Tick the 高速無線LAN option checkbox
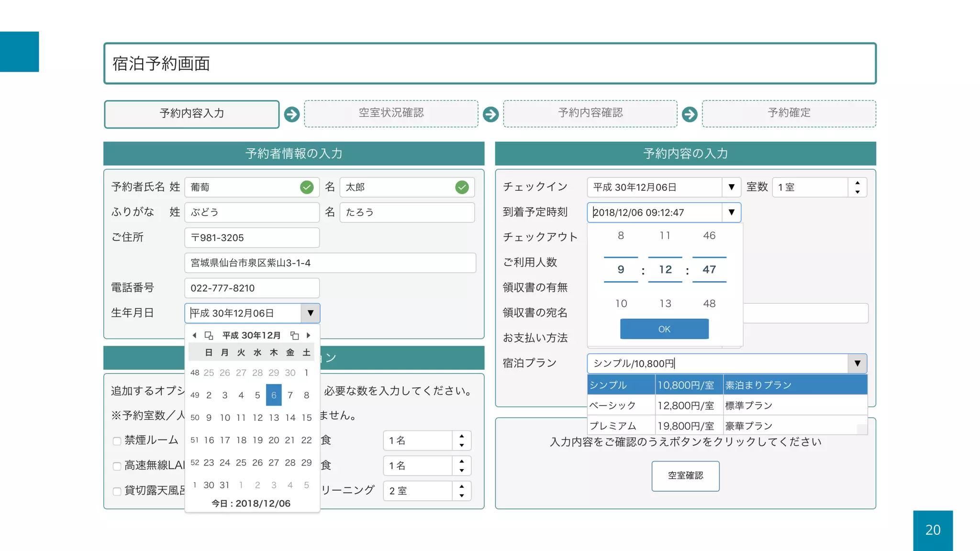 coord(117,466)
